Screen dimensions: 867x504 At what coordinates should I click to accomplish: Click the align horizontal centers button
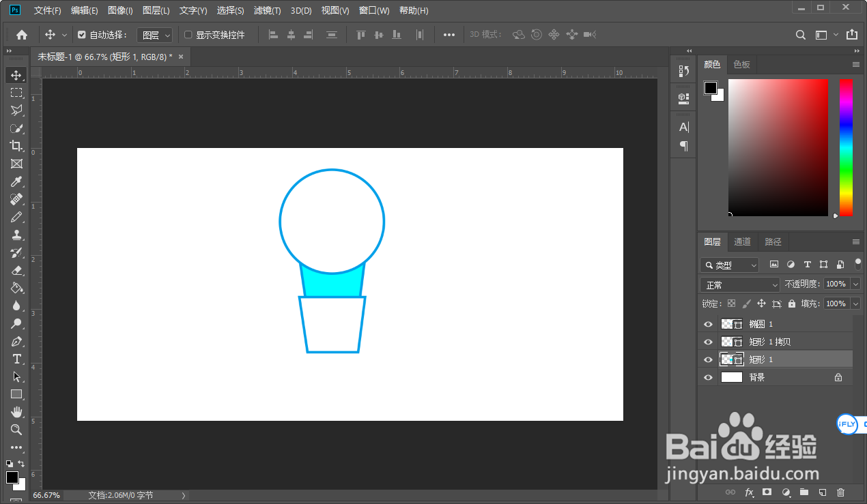(x=292, y=34)
